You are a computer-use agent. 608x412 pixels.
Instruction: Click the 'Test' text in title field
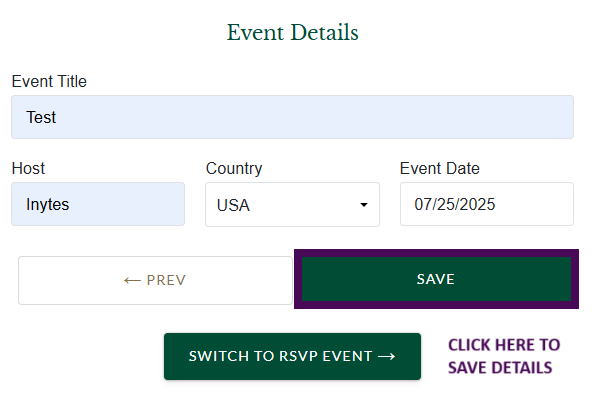(x=41, y=117)
